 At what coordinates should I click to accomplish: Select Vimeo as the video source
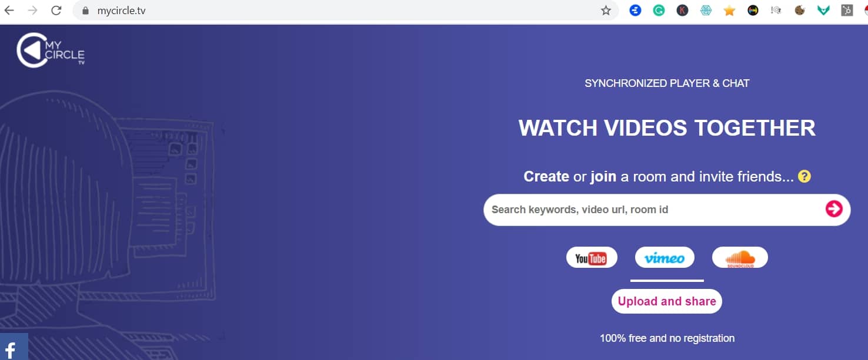click(665, 257)
